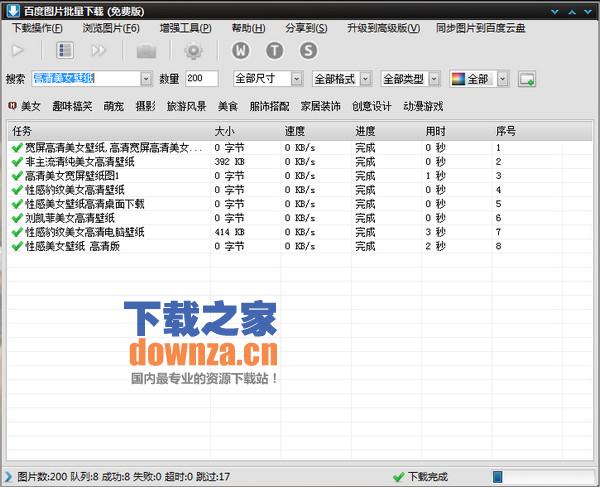Expand the 全部尺寸 size dropdown
Screen dimensions: 600x487
(x=297, y=79)
